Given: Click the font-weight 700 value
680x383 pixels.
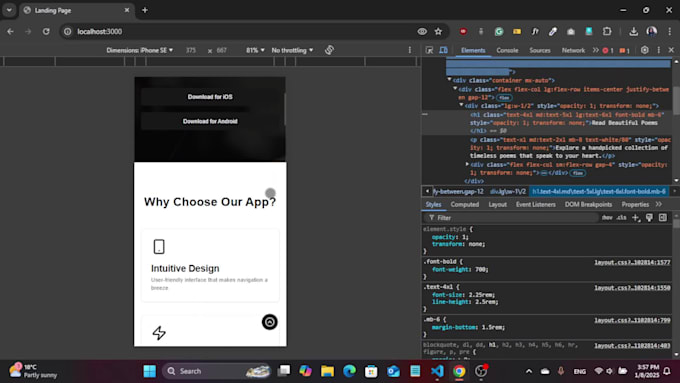Looking at the screenshot, I should coord(481,269).
